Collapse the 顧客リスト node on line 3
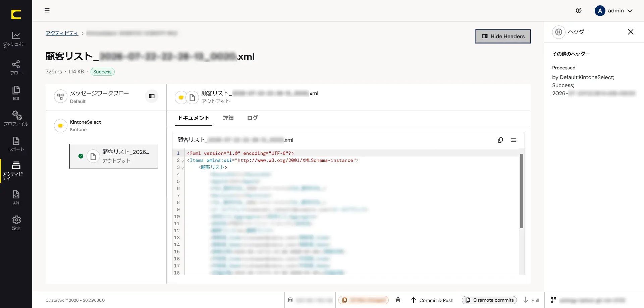 (182, 168)
